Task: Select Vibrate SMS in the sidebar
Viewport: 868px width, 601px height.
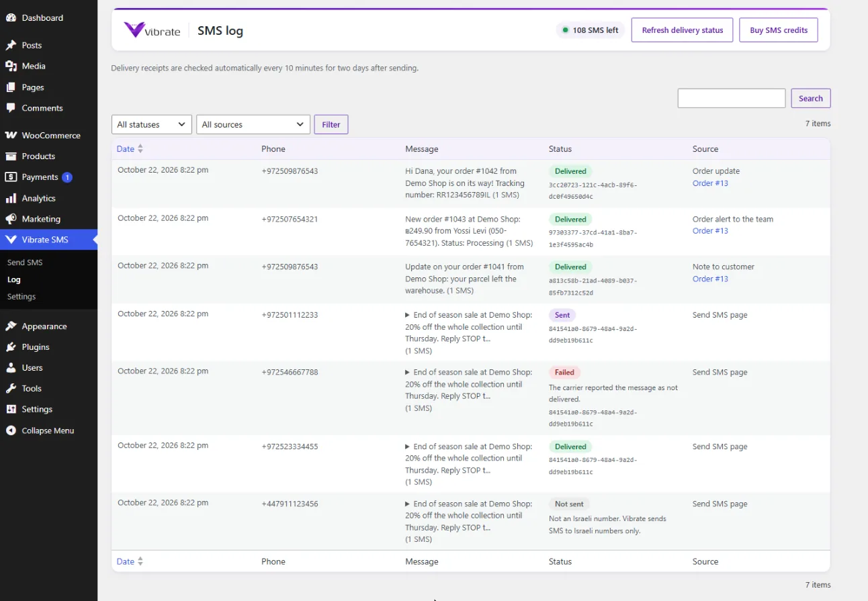Action: pos(48,240)
